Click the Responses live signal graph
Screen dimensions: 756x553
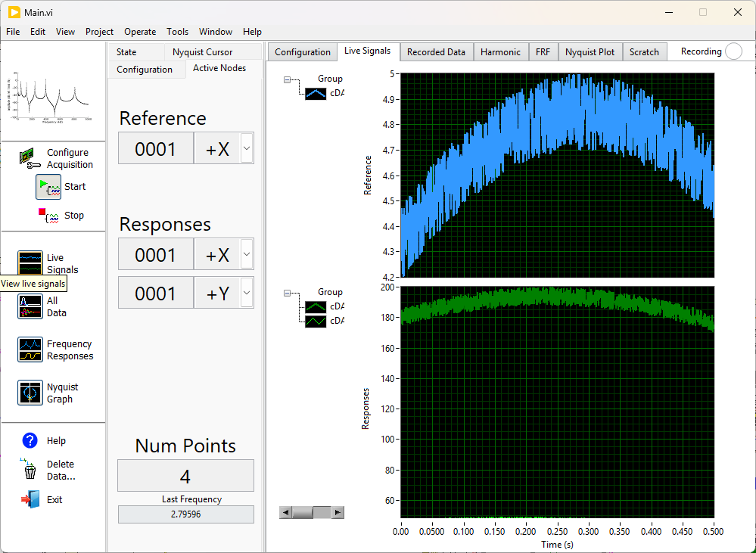(x=558, y=402)
